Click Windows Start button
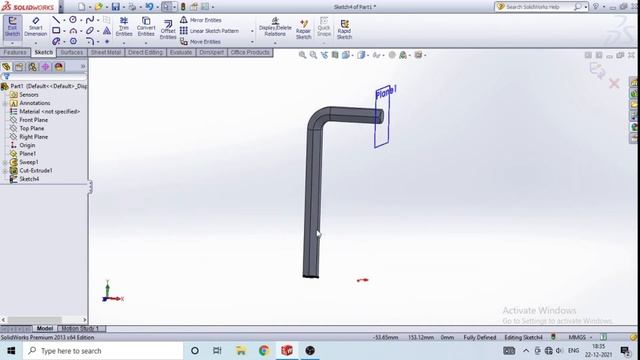640x360 pixels. click(11, 351)
